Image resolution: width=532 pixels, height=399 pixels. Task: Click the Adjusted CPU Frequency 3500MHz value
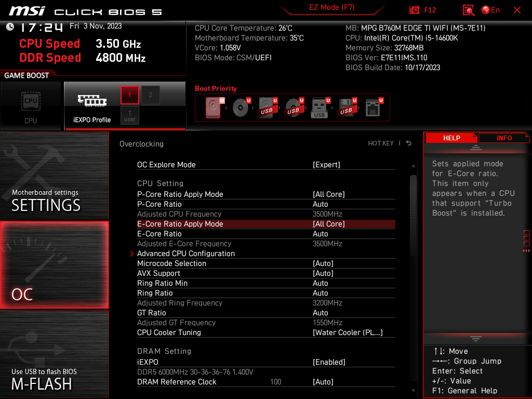327,214
